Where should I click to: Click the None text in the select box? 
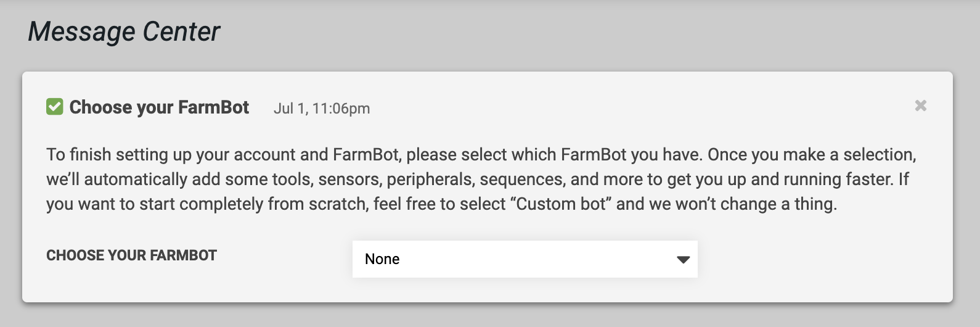point(382,259)
